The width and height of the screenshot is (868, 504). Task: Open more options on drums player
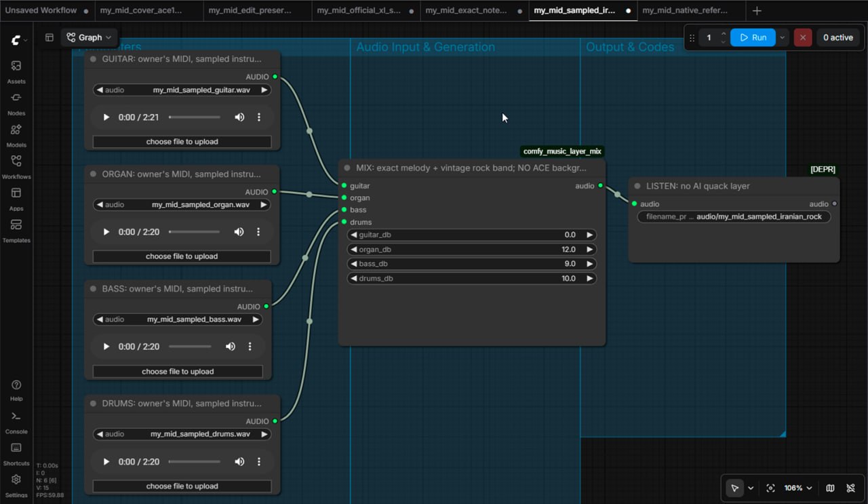tap(259, 462)
